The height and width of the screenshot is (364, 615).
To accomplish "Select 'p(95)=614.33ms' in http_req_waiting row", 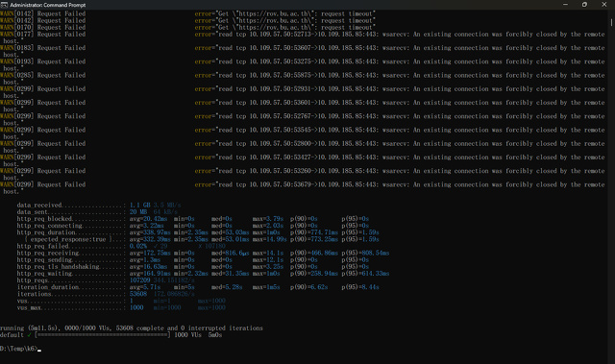I will coord(365,274).
